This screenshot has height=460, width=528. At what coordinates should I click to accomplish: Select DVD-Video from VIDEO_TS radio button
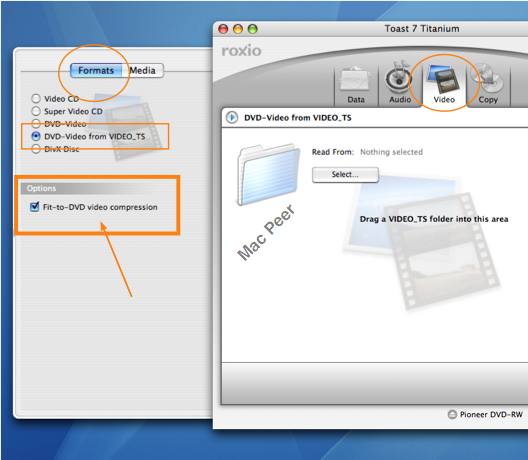[36, 136]
